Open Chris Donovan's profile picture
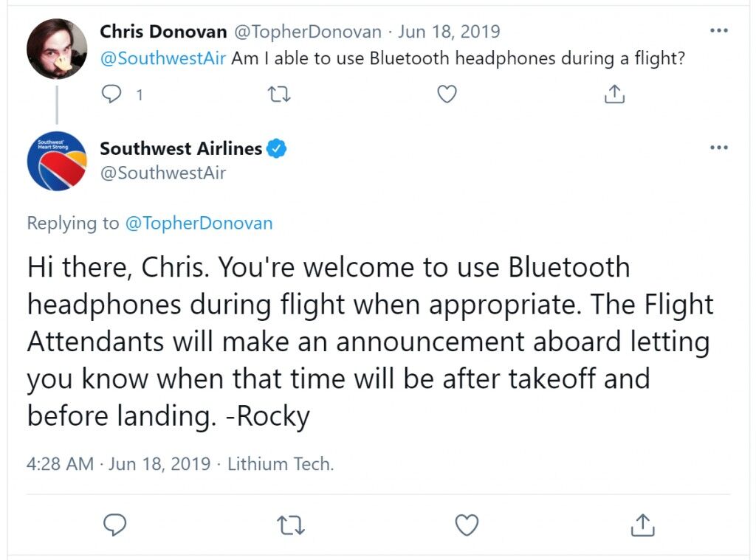 click(57, 49)
